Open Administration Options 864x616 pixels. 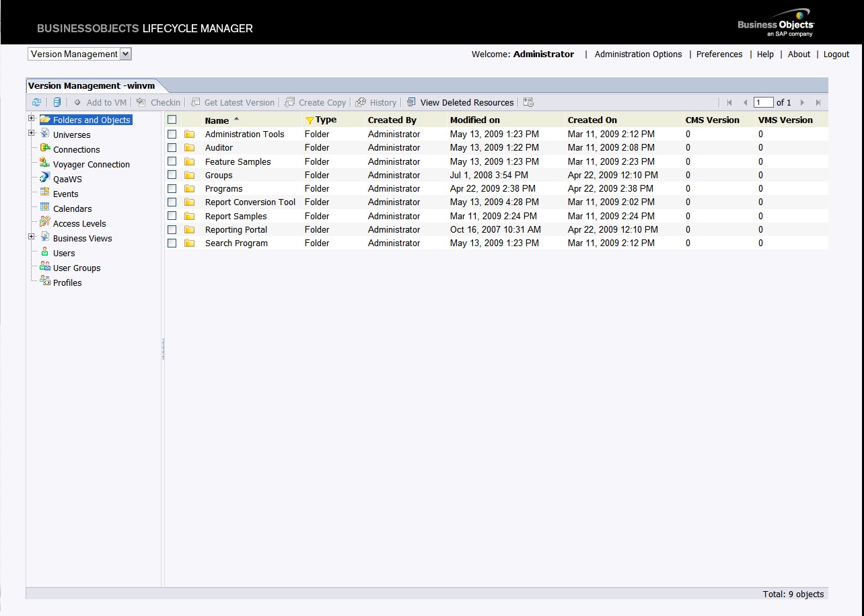point(638,54)
